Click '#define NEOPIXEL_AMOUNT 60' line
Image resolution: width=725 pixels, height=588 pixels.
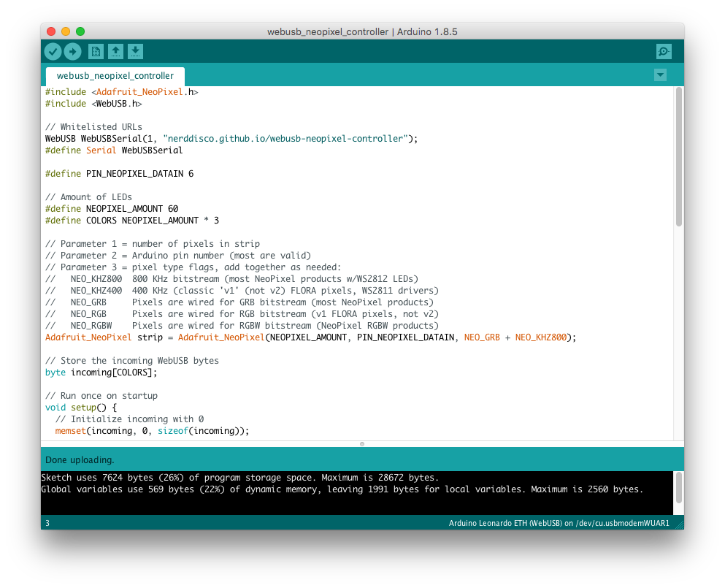tap(112, 209)
